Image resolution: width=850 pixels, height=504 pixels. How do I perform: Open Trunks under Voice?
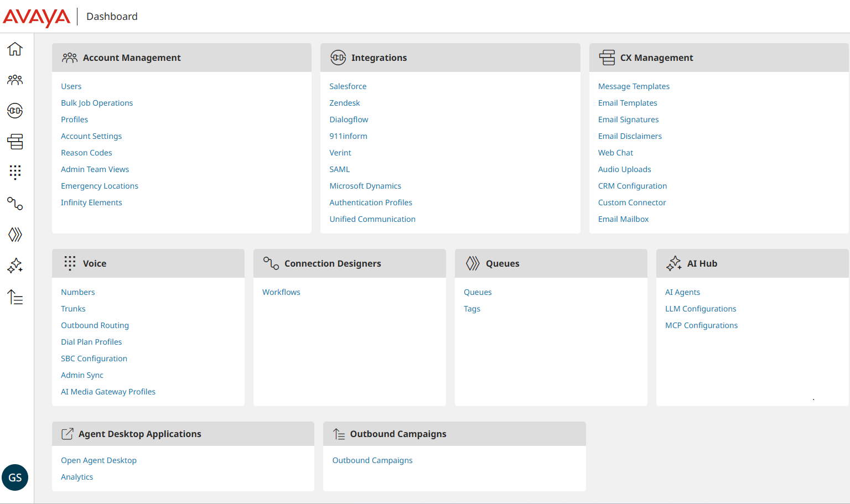point(73,309)
